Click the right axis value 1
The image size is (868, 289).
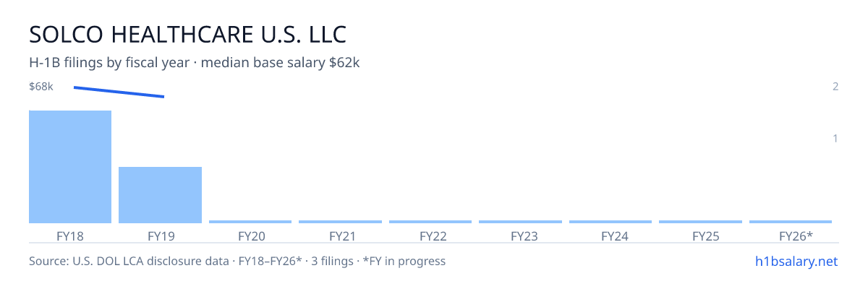835,138
